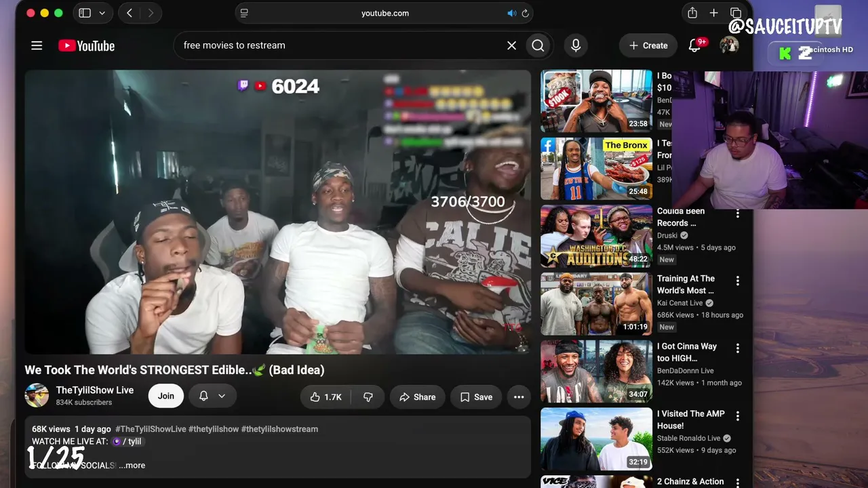Viewport: 868px width, 488px height.
Task: Open 'I Visited The AMP House!' video title
Action: coord(691,420)
